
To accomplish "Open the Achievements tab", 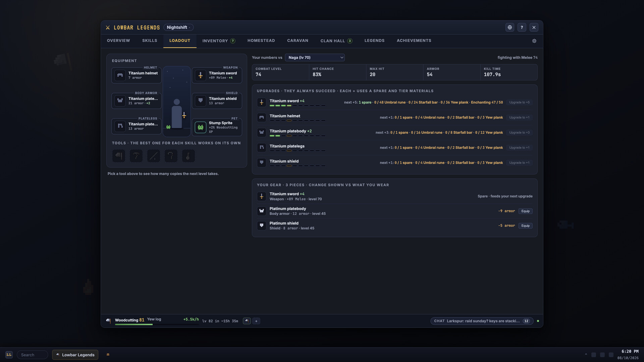I will coord(414,41).
